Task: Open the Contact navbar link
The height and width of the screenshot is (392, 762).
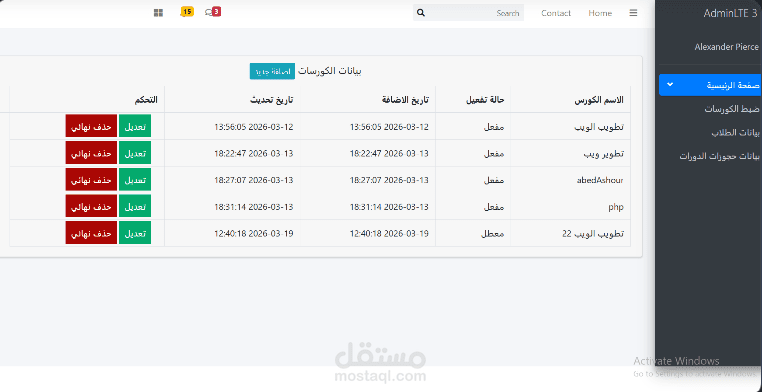Action: [x=556, y=13]
